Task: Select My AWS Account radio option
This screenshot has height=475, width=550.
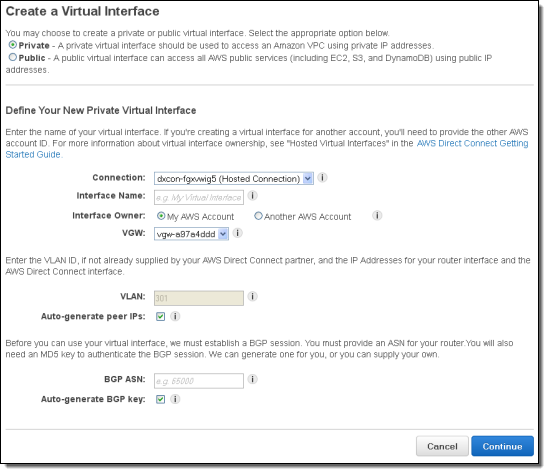Action: point(161,216)
